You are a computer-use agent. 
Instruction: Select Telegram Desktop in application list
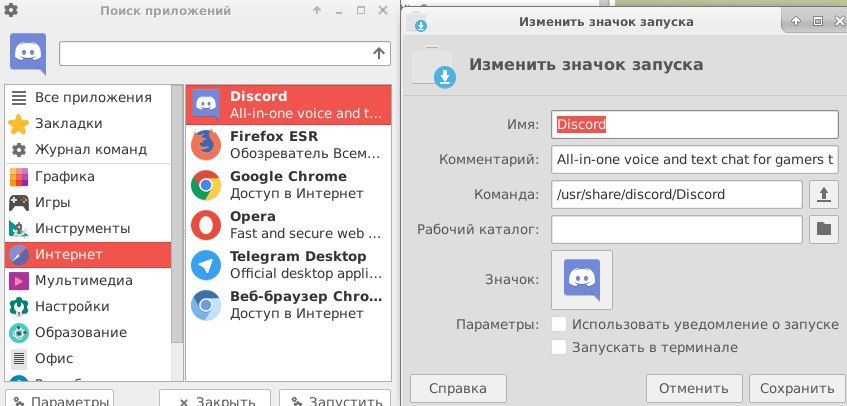pos(288,265)
